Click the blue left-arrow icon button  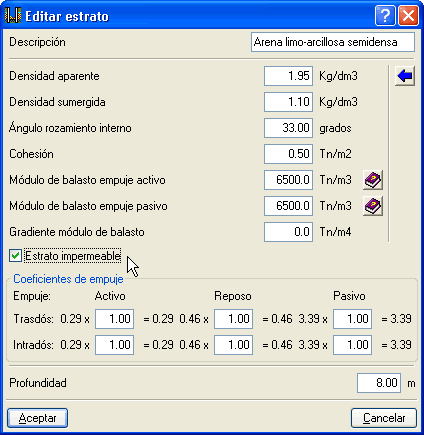[x=405, y=76]
